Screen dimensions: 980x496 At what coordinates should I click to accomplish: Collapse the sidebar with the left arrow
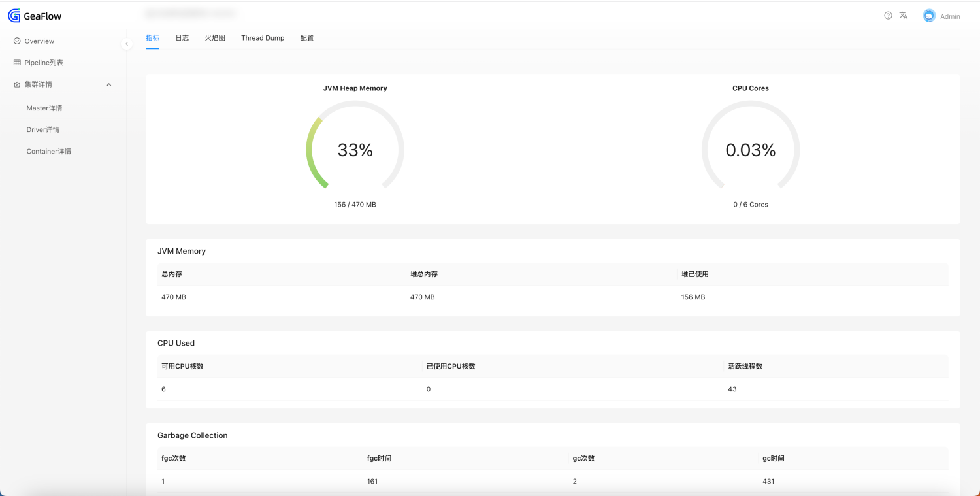pos(127,44)
